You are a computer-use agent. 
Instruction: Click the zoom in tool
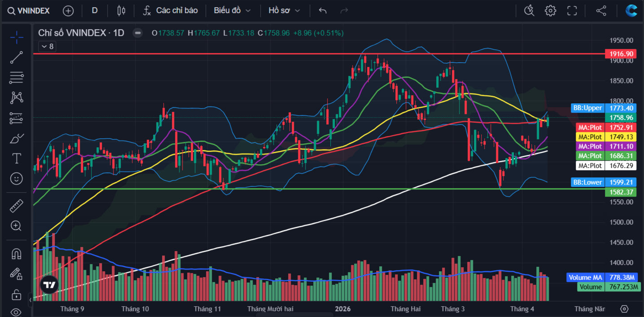(x=17, y=226)
